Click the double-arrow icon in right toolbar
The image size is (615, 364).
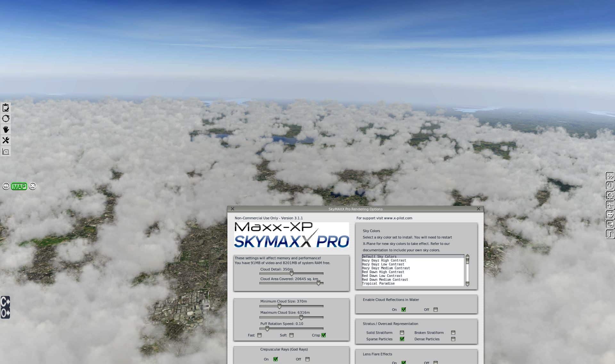(x=610, y=176)
